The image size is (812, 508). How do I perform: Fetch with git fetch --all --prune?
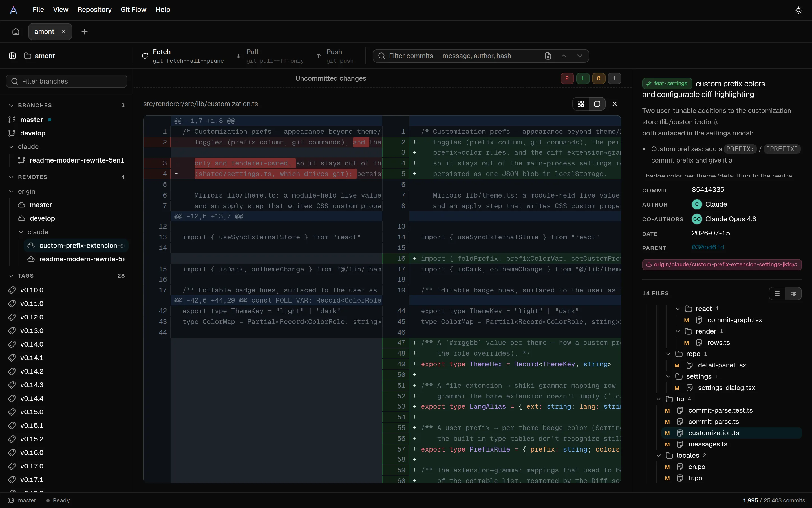[x=183, y=56]
